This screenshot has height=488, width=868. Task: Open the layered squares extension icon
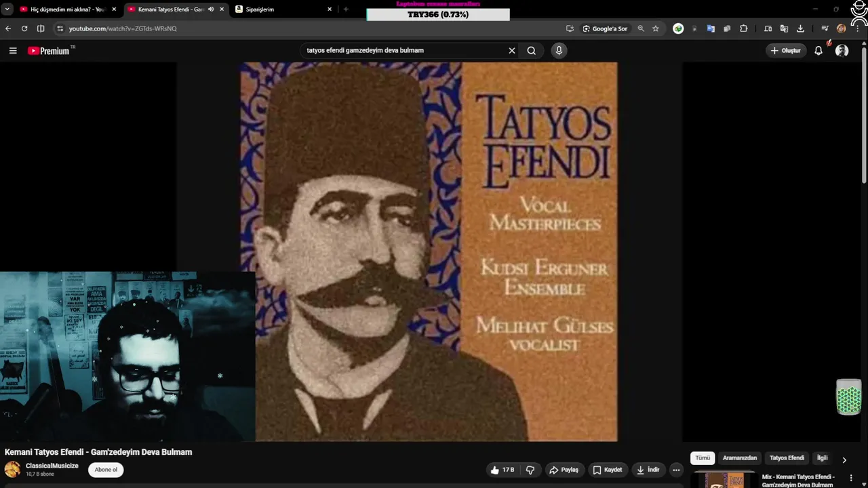727,28
